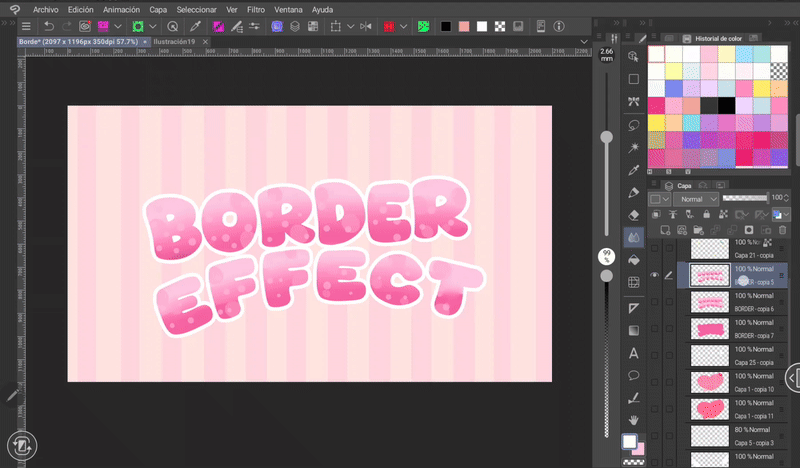
Task: Open the Capa menu in menu bar
Action: click(x=158, y=8)
